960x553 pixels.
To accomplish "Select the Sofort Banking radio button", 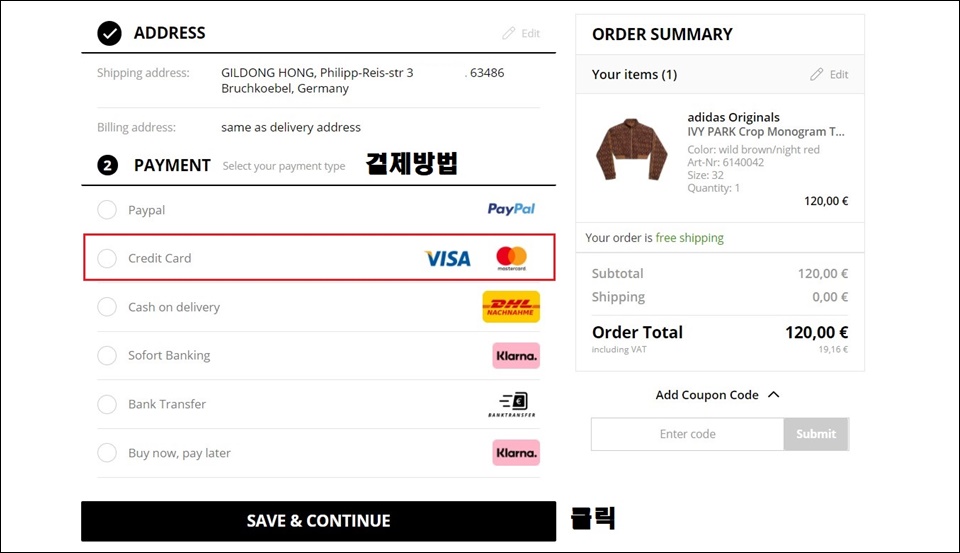I will click(x=107, y=355).
